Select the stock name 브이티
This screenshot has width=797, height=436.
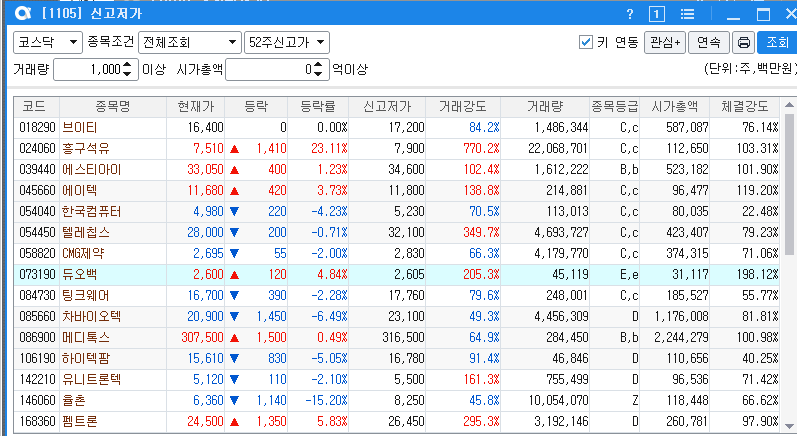79,128
